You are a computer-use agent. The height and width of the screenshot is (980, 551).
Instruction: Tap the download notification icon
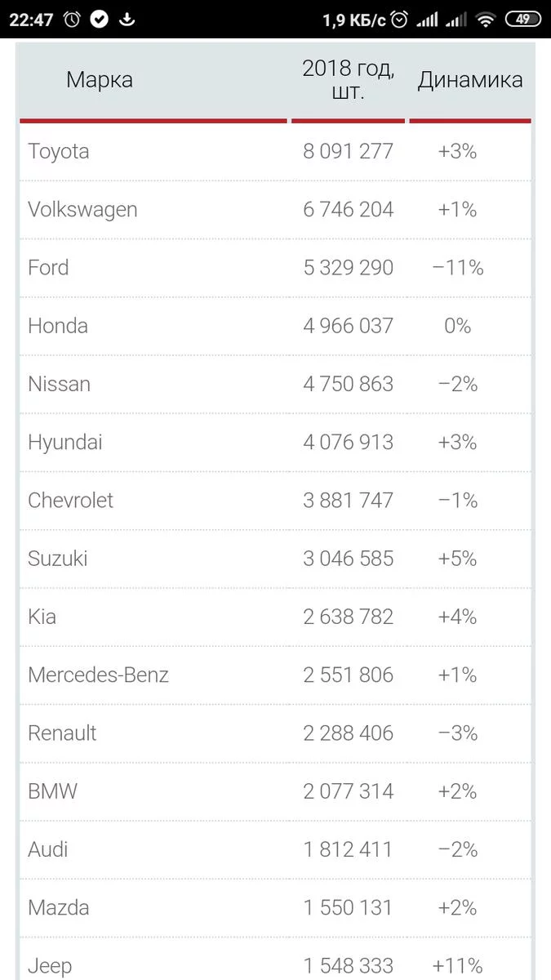(127, 20)
